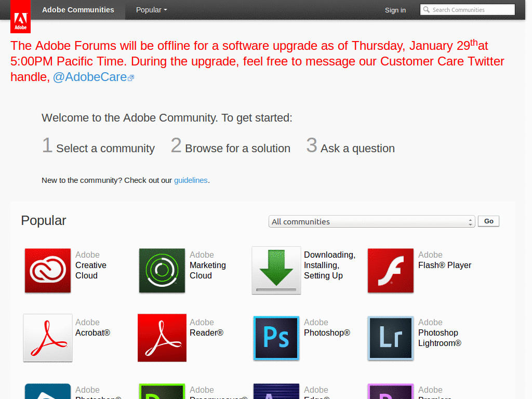Click the Adobe Photoshop Ps icon

(276, 338)
